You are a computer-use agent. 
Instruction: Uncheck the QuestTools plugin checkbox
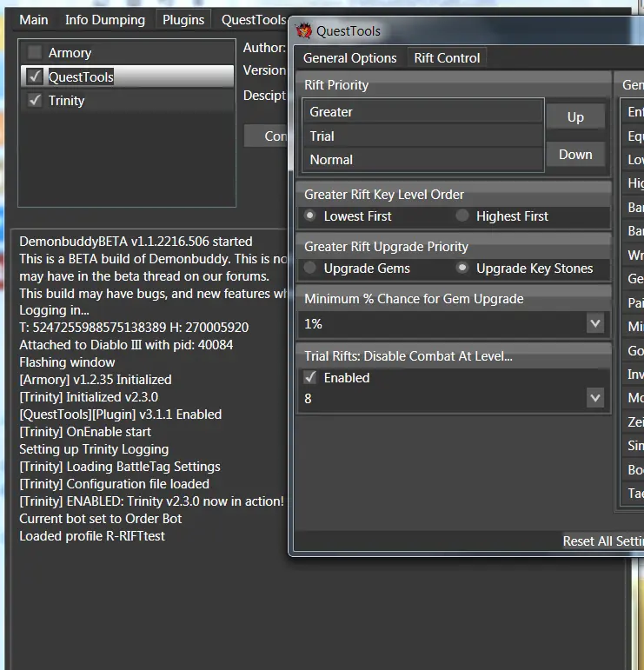[x=35, y=76]
